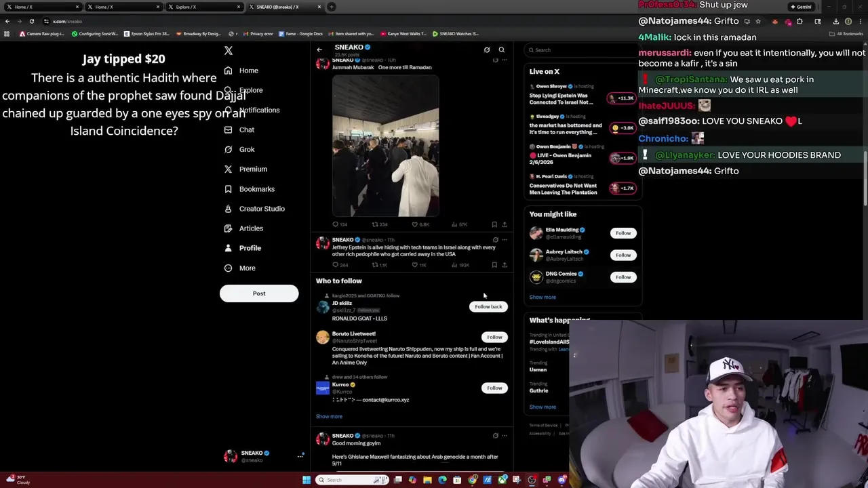Open Grok in sidebar

pos(239,150)
